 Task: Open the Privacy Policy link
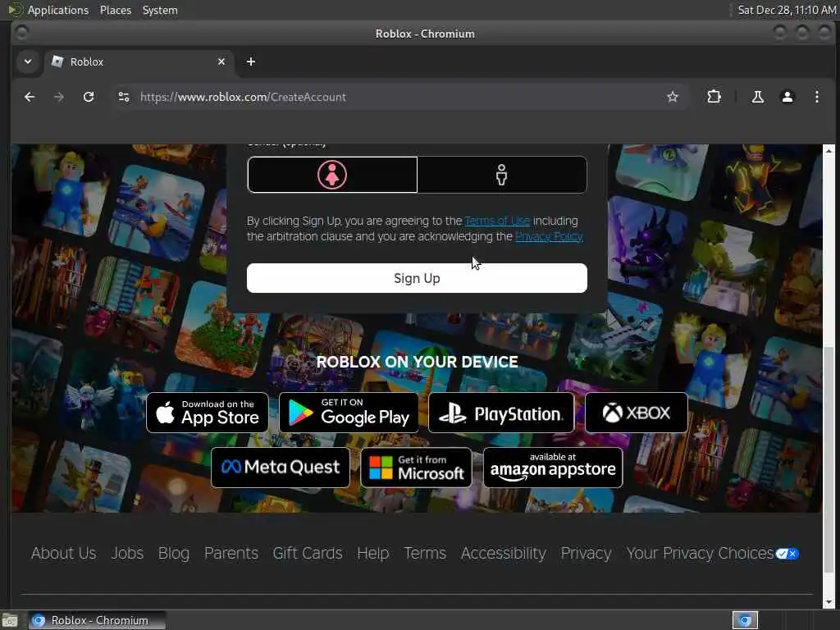point(549,236)
